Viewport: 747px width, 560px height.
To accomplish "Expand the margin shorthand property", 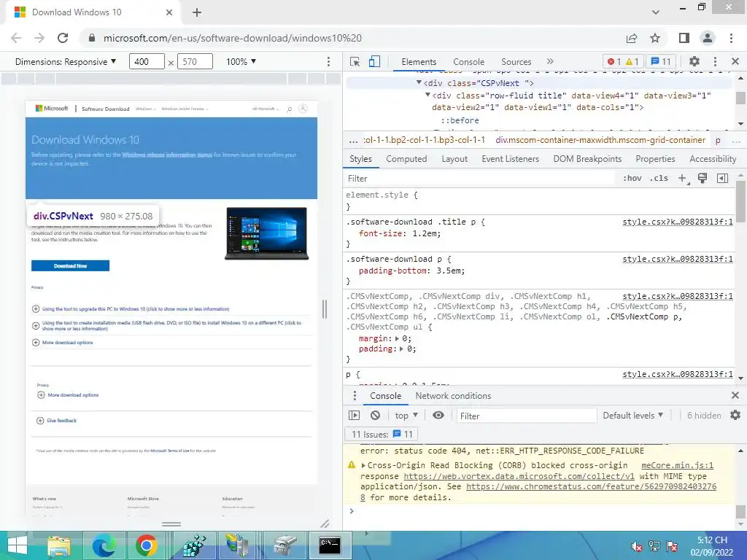I will tap(398, 338).
